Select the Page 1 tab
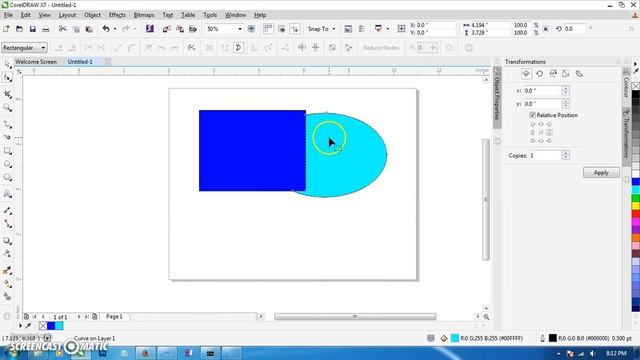This screenshot has height=360, width=640. [114, 316]
